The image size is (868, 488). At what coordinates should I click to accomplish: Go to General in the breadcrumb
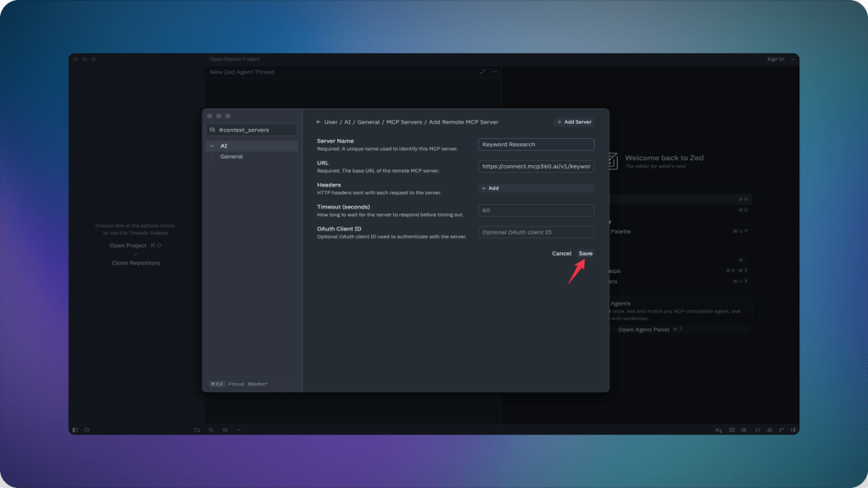368,122
